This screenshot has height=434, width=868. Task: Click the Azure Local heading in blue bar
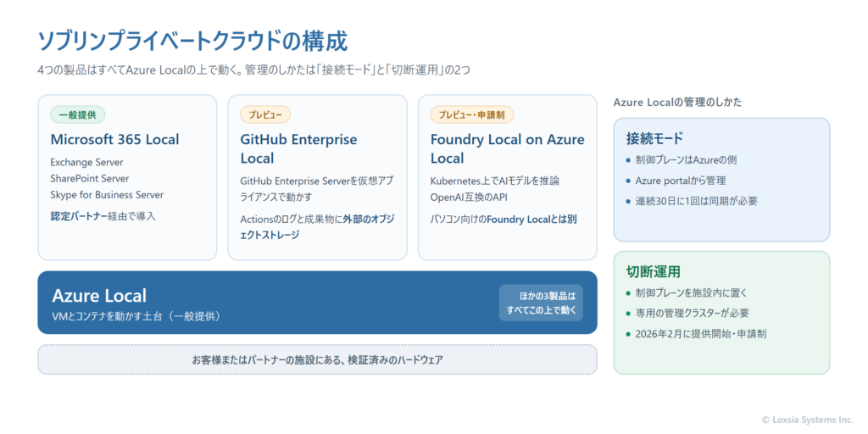(x=100, y=296)
